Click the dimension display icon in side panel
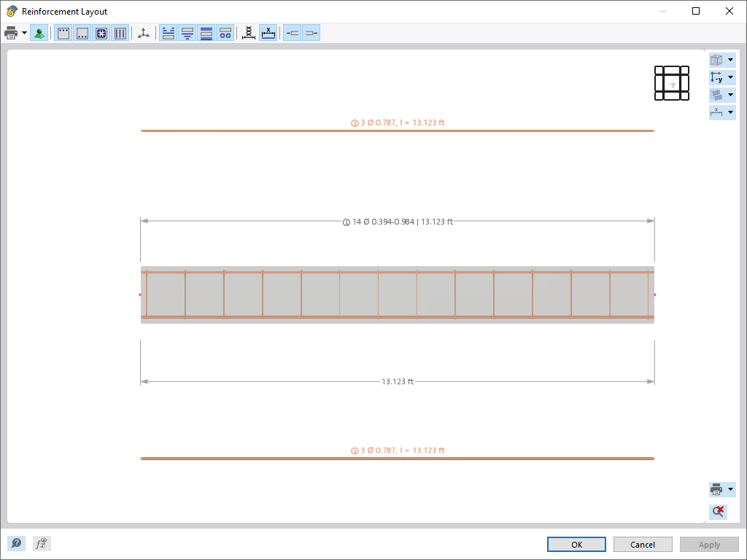This screenshot has height=560, width=747. [716, 112]
